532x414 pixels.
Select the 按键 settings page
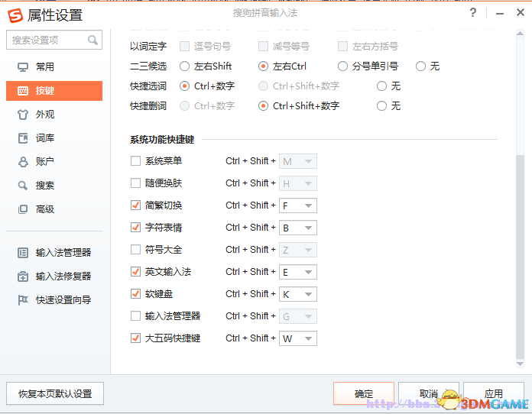tap(54, 91)
